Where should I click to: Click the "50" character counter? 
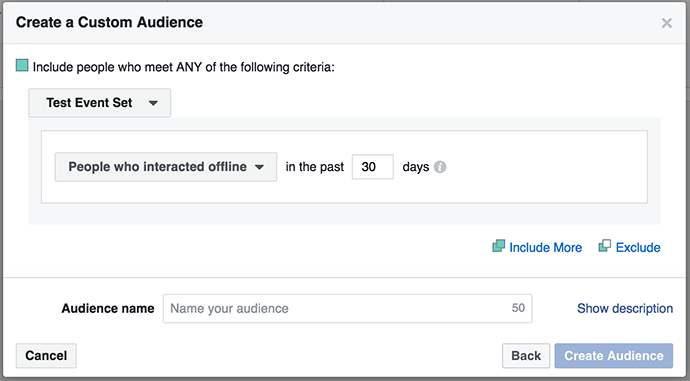click(518, 308)
